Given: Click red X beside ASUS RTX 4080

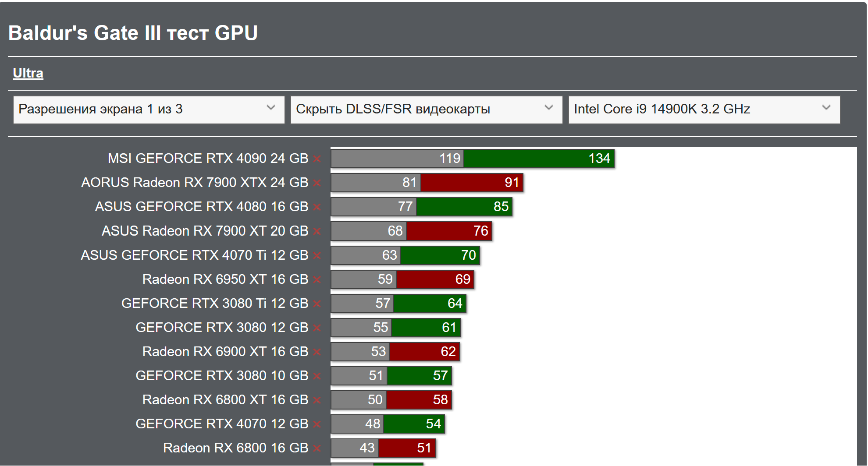Looking at the screenshot, I should pos(317,207).
